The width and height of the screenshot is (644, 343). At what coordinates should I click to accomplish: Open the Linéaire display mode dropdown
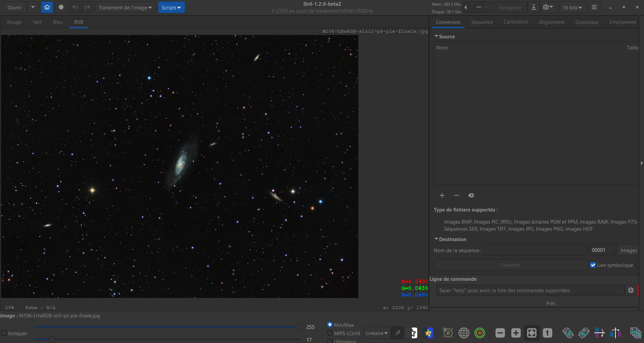click(x=377, y=333)
